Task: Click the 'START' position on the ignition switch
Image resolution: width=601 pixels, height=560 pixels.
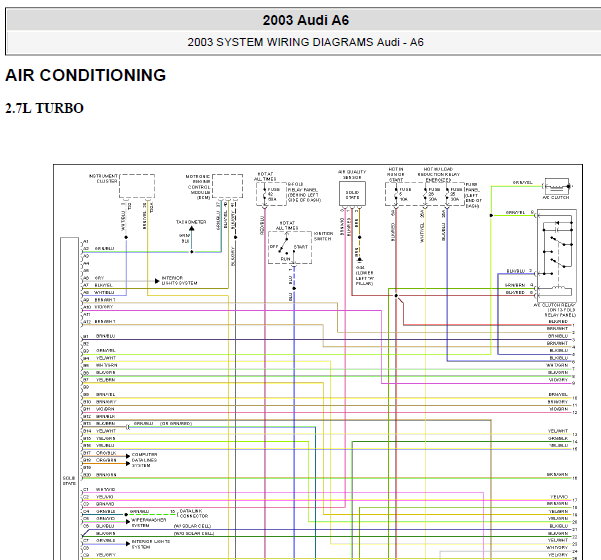Action: coord(301,247)
